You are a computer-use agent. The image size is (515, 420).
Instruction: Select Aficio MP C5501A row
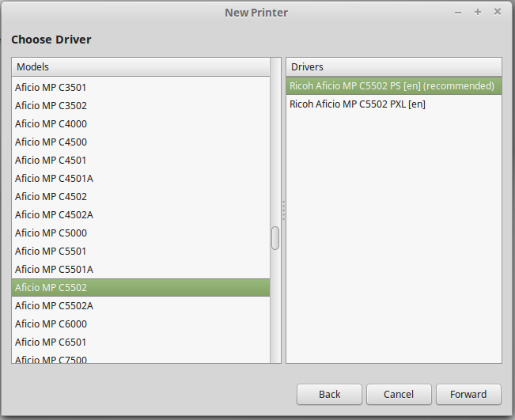141,269
